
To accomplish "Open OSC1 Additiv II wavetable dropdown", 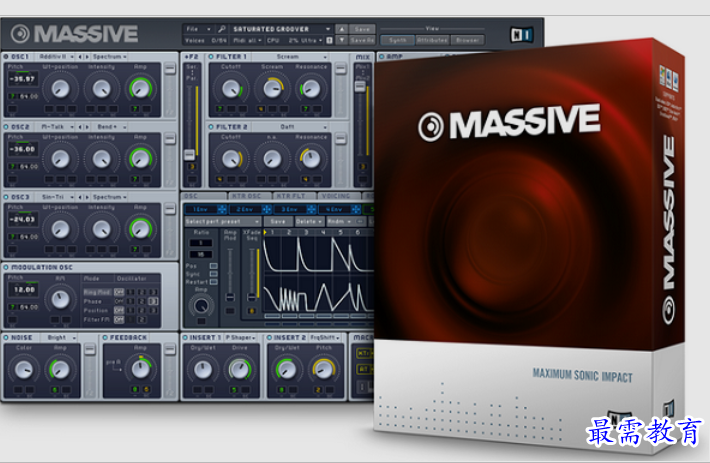I will (x=56, y=57).
